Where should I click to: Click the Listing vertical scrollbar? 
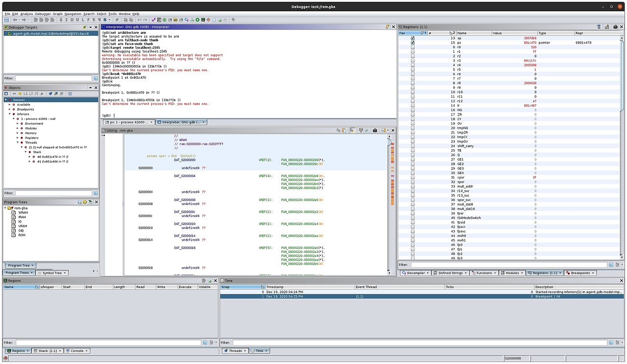(x=389, y=205)
